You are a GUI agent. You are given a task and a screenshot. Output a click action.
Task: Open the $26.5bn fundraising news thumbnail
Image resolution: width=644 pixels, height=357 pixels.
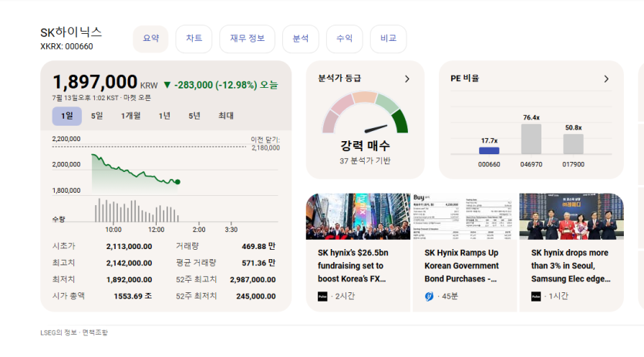[x=358, y=217]
